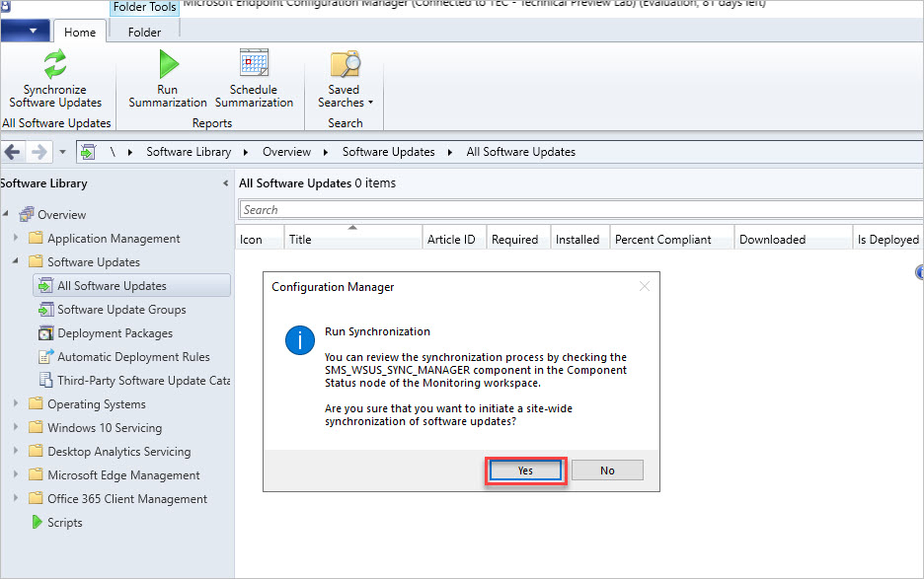This screenshot has width=924, height=579.
Task: Go forward with the navigation forward arrow
Action: [x=39, y=152]
